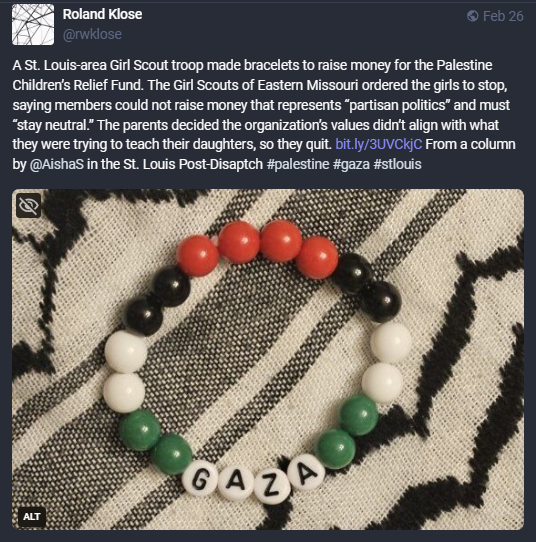This screenshot has width=536, height=542.
Task: Open the @AishaS mention
Action: [x=57, y=164]
